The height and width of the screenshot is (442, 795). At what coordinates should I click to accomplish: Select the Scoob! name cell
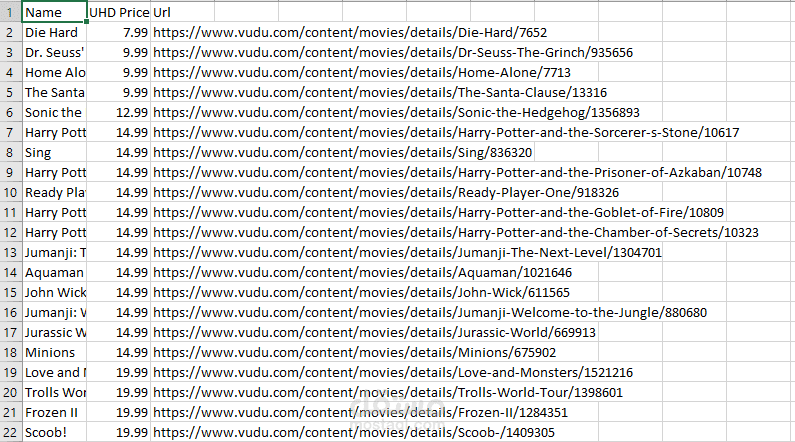(x=54, y=432)
